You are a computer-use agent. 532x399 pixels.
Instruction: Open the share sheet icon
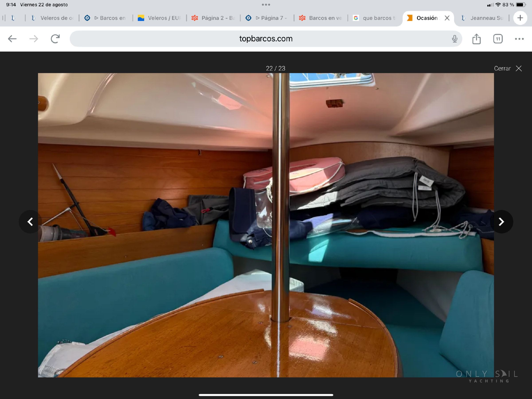[476, 39]
